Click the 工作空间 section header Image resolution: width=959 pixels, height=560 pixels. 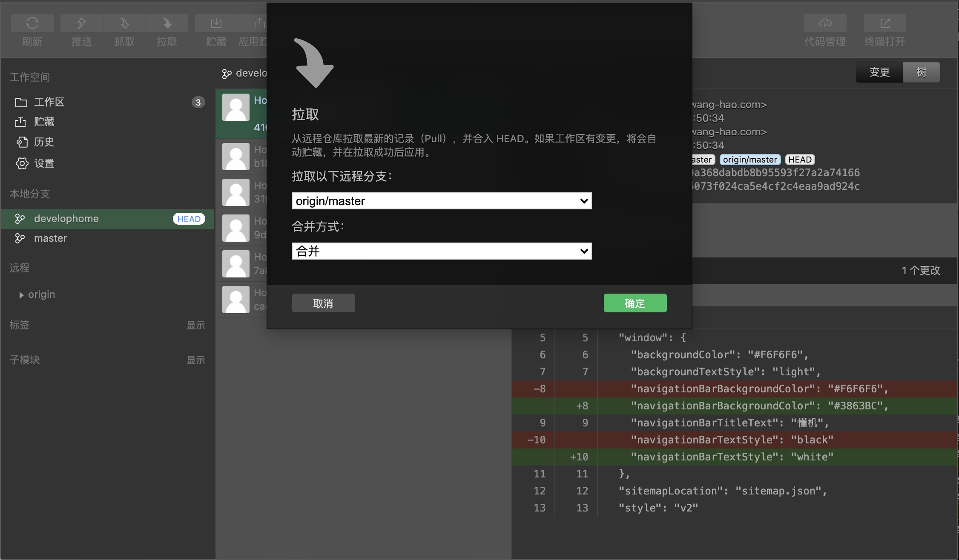(x=30, y=77)
